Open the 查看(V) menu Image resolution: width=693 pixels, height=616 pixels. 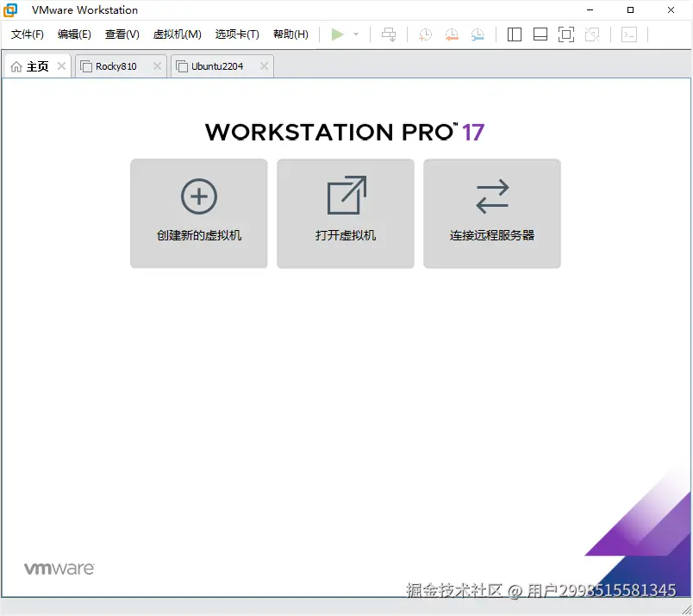(x=122, y=34)
